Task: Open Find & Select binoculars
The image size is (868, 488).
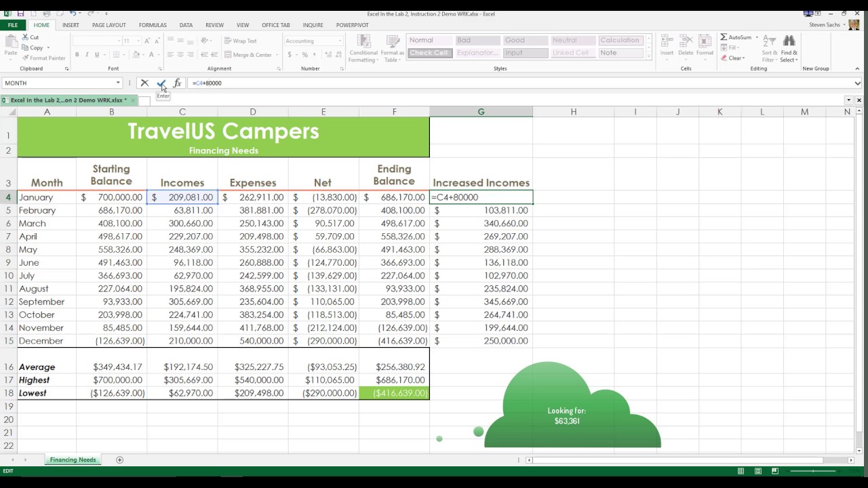Action: [x=789, y=47]
